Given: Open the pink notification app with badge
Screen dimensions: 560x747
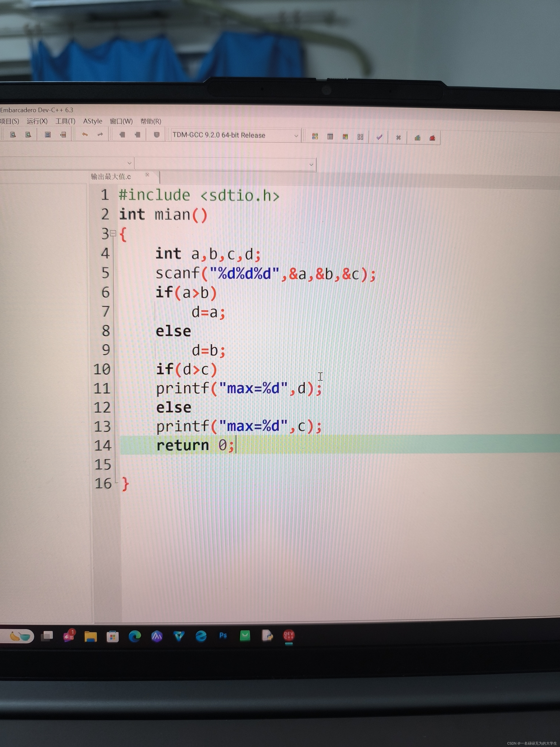Looking at the screenshot, I should tap(69, 636).
